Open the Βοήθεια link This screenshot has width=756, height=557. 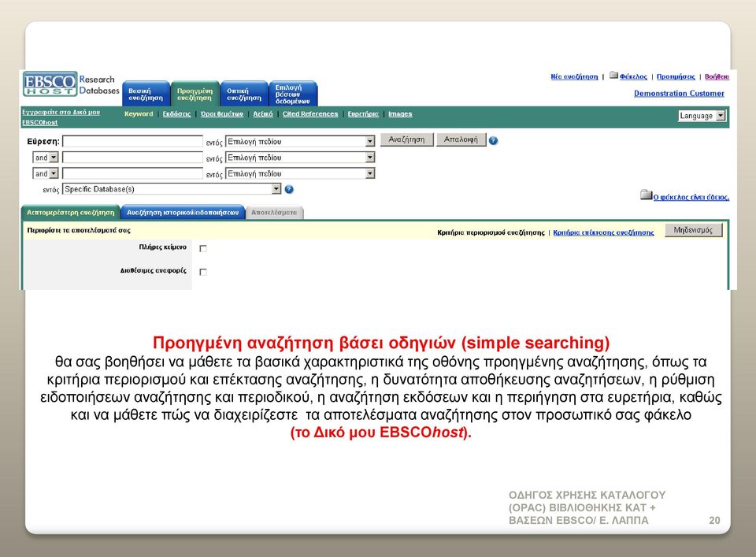717,76
